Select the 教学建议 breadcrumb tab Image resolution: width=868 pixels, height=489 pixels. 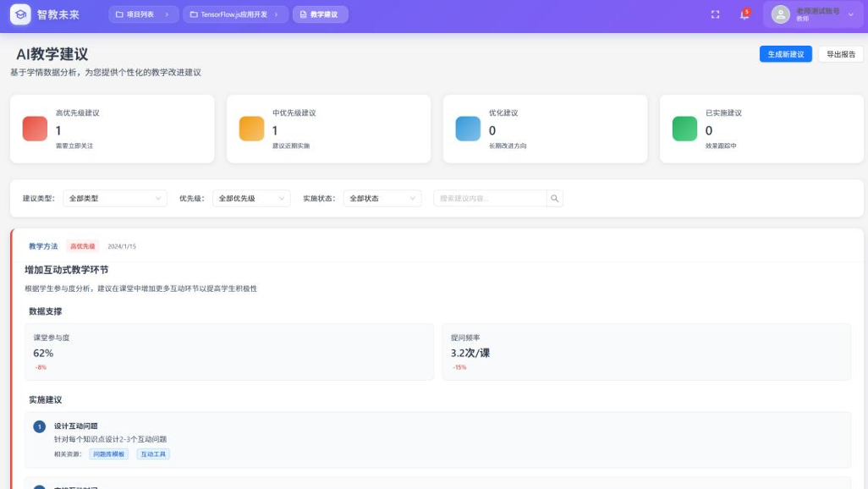point(320,14)
